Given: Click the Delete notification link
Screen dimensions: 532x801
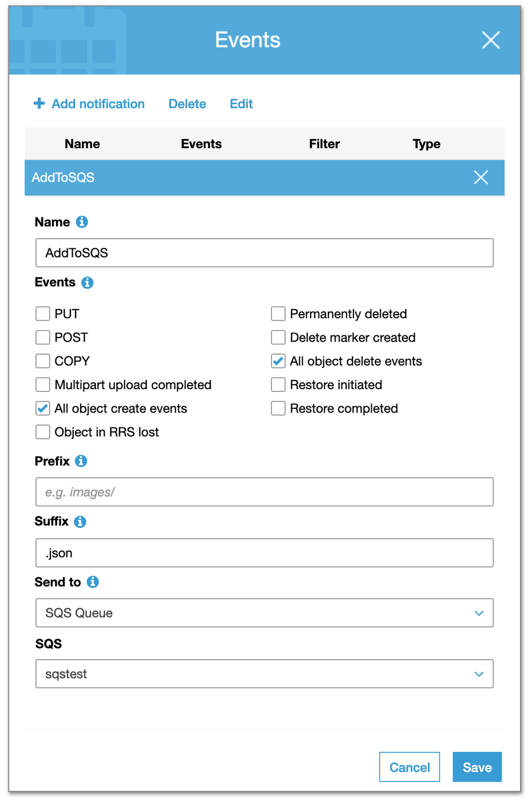Looking at the screenshot, I should pyautogui.click(x=187, y=104).
